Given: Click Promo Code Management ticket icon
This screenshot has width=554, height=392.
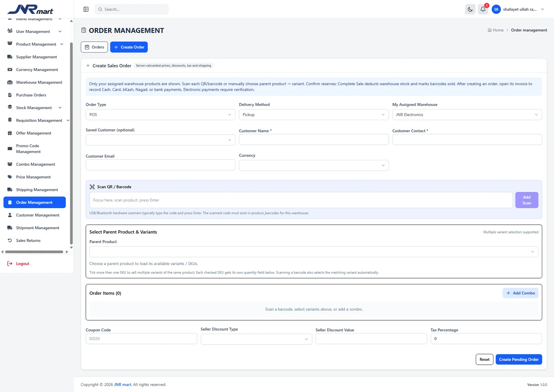Looking at the screenshot, I should [10, 149].
